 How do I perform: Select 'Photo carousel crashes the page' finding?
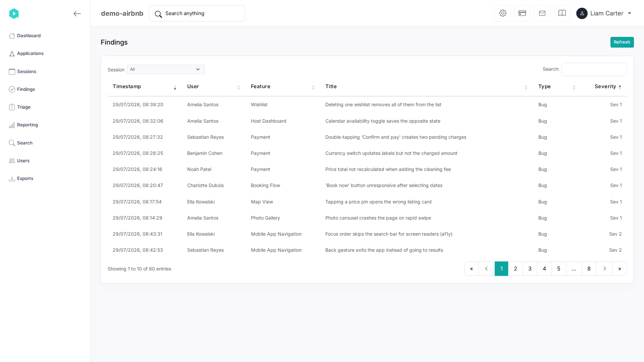click(378, 218)
